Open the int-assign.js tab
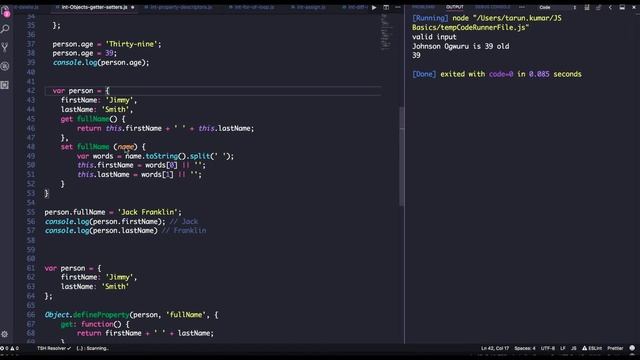This screenshot has width=640, height=360. point(308,7)
